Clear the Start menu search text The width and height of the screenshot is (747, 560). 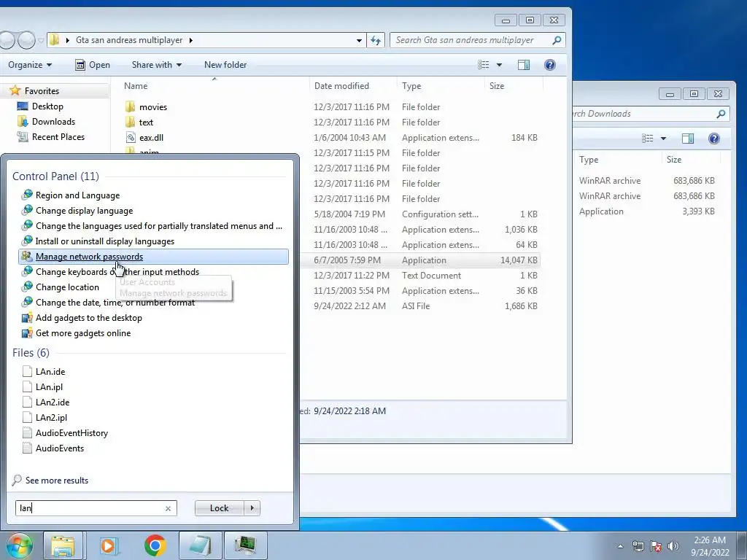[x=168, y=508]
